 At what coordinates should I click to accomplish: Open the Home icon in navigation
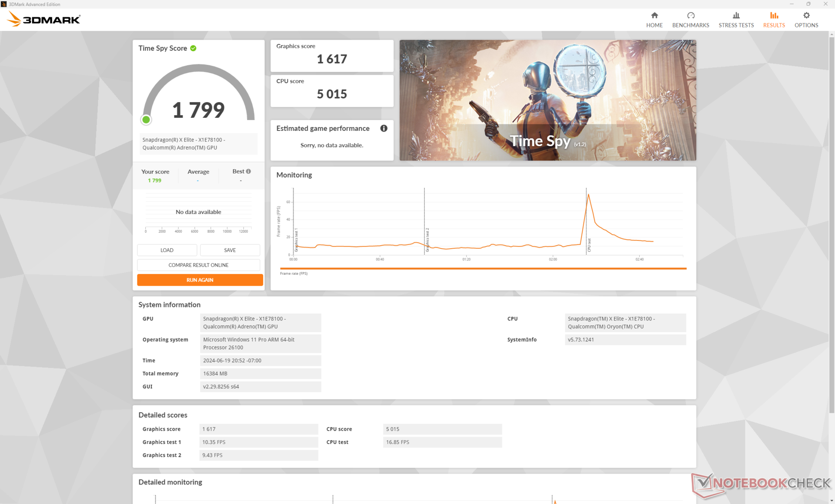click(654, 16)
